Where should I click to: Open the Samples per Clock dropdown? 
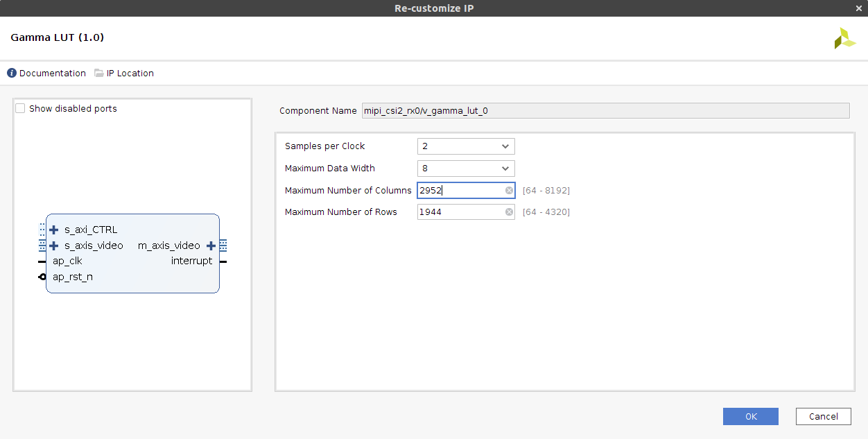[x=466, y=146]
